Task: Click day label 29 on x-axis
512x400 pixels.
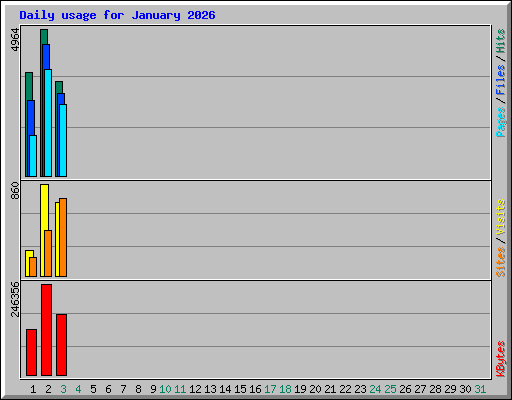Action: [x=450, y=389]
